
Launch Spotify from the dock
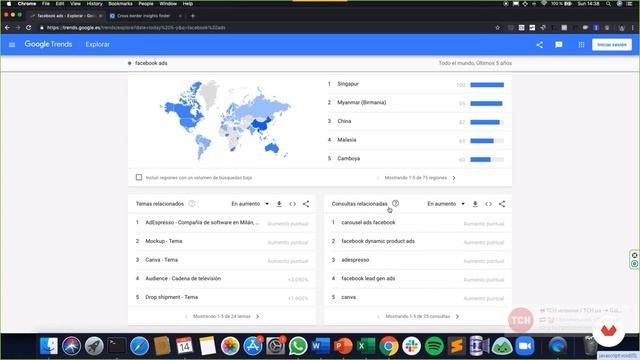click(434, 346)
